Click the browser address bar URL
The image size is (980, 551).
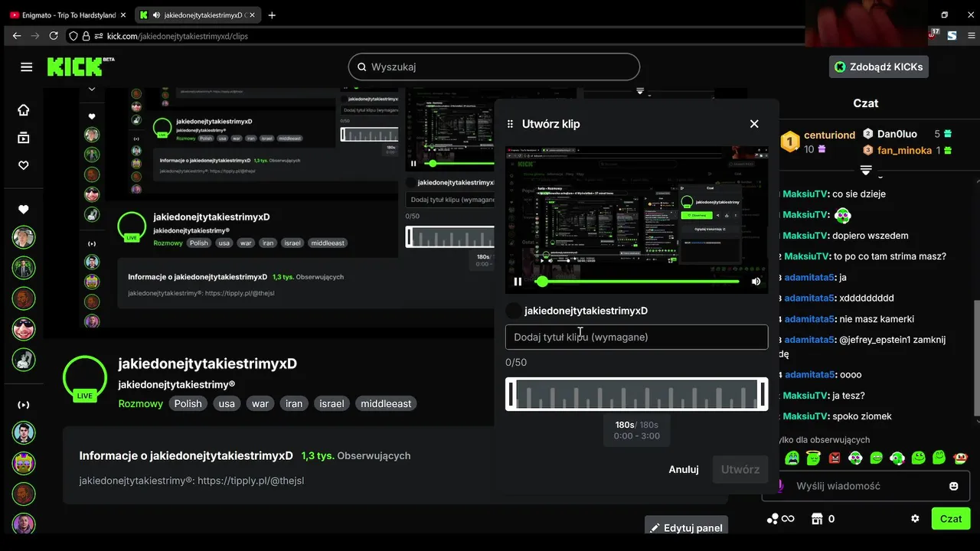point(178,36)
